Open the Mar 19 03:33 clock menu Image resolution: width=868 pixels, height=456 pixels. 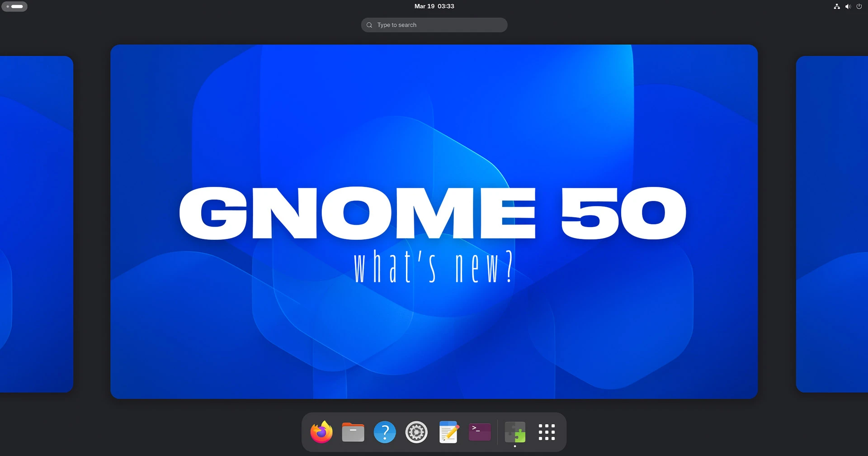click(434, 6)
